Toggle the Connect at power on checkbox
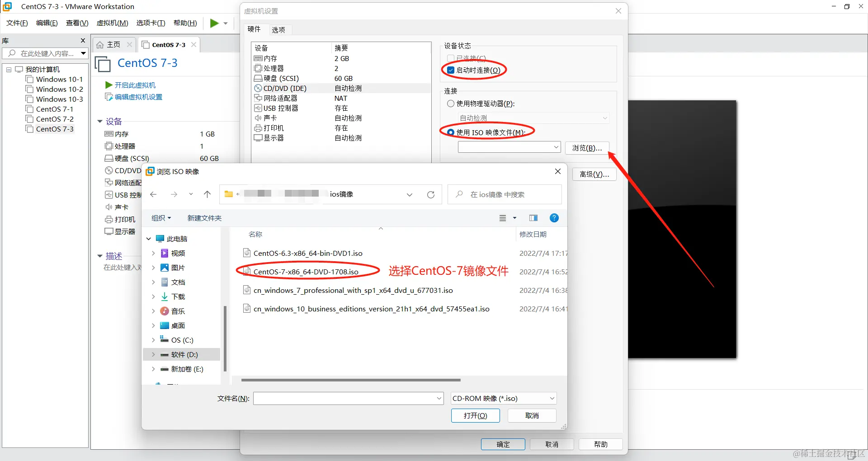This screenshot has width=868, height=461. click(x=451, y=70)
